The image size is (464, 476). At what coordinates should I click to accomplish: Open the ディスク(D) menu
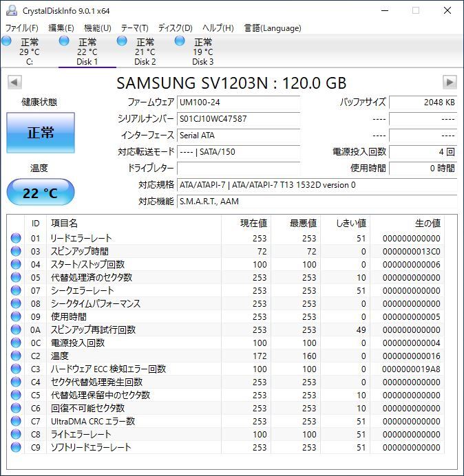176,28
